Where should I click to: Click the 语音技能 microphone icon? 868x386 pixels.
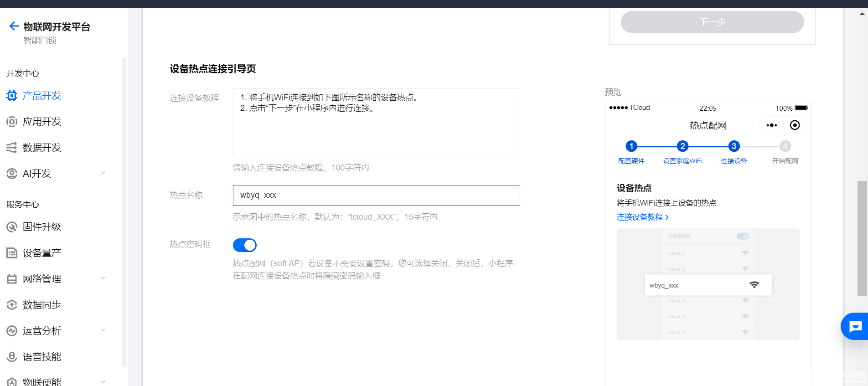(12, 357)
